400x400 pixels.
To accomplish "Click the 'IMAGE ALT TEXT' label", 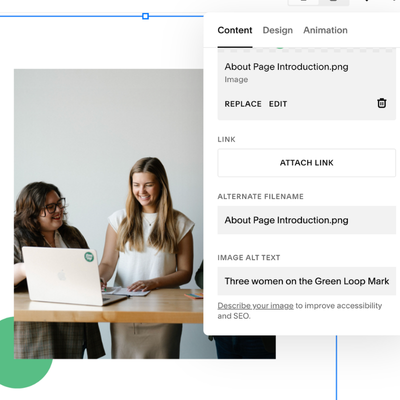I will [249, 258].
